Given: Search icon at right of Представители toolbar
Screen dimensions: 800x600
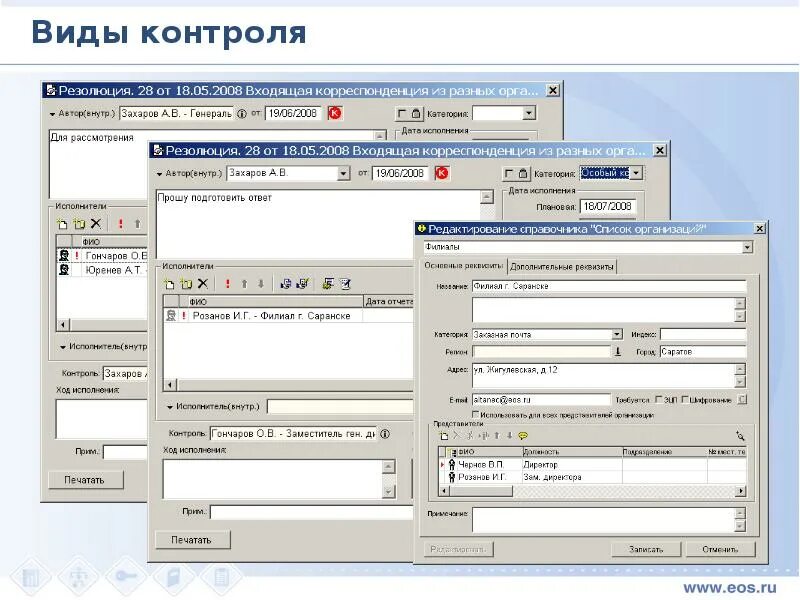Looking at the screenshot, I should point(740,436).
